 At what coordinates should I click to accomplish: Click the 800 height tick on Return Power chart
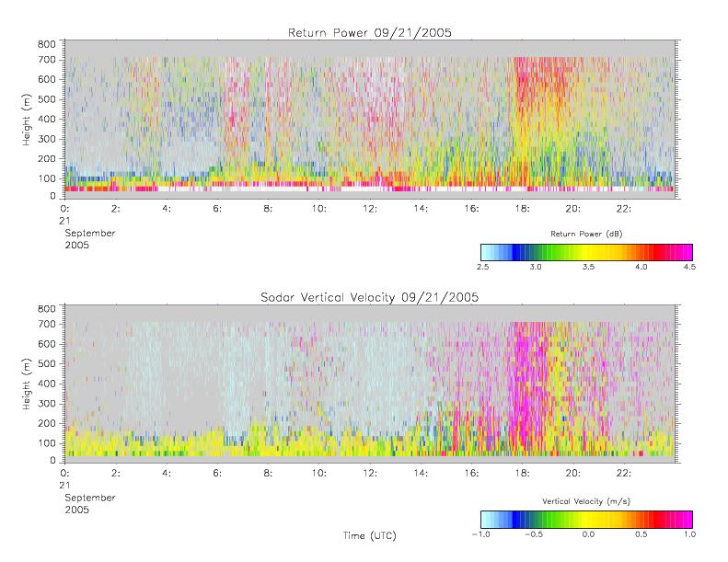(46, 44)
